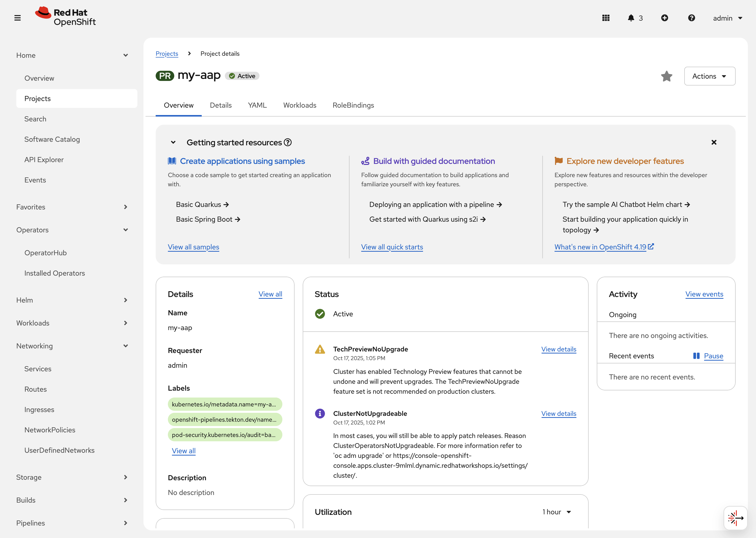
Task: Switch to the YAML tab
Action: (x=257, y=105)
